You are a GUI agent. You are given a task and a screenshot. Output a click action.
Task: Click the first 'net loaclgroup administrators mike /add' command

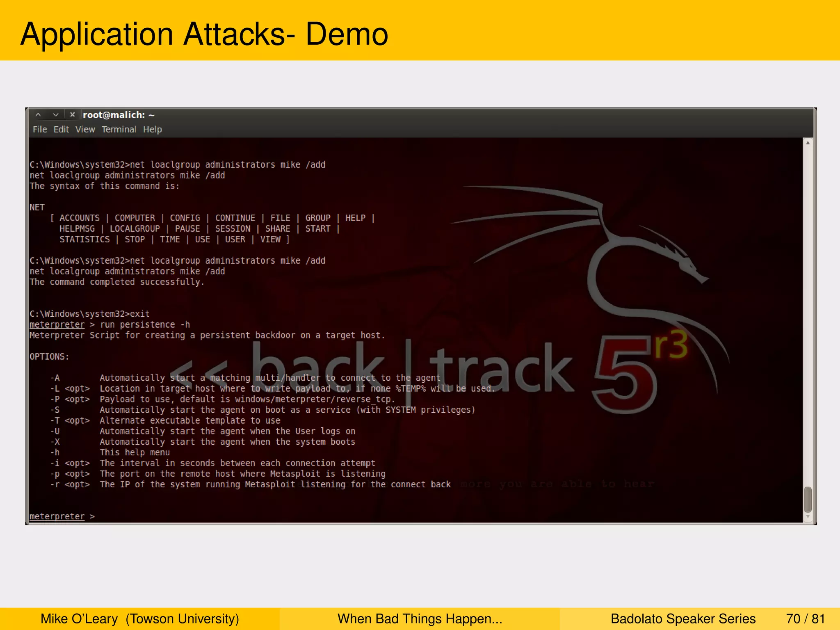228,165
